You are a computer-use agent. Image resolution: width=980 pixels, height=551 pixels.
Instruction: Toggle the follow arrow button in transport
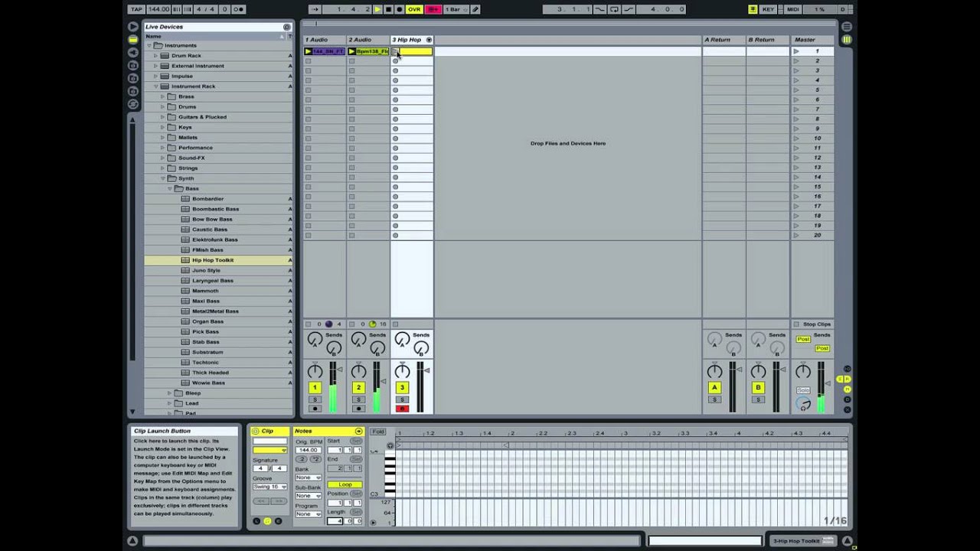tap(315, 9)
